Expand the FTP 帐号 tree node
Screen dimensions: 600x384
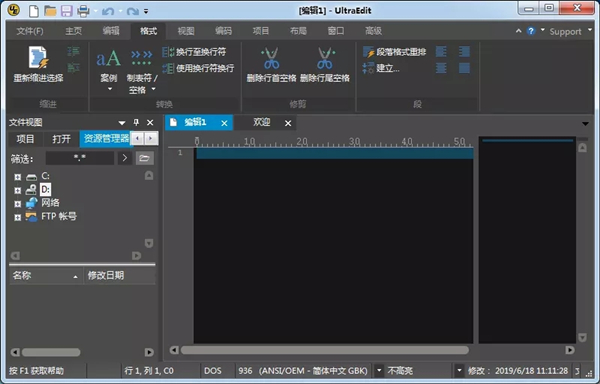coord(18,217)
